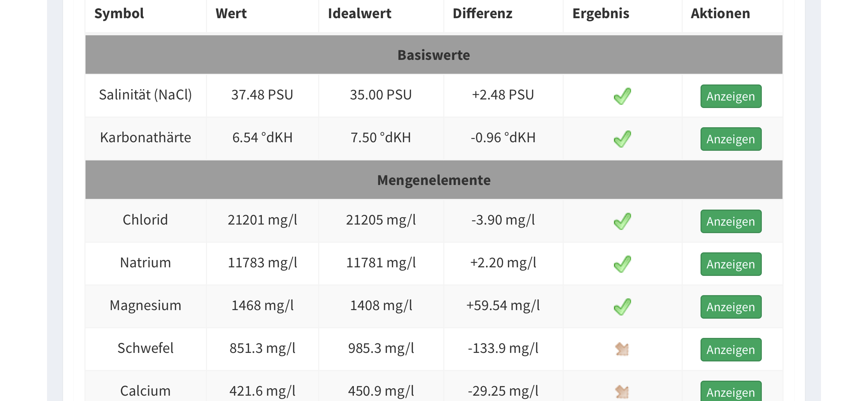Show Magnesium details via Anzeigen
The height and width of the screenshot is (401, 868).
click(730, 307)
